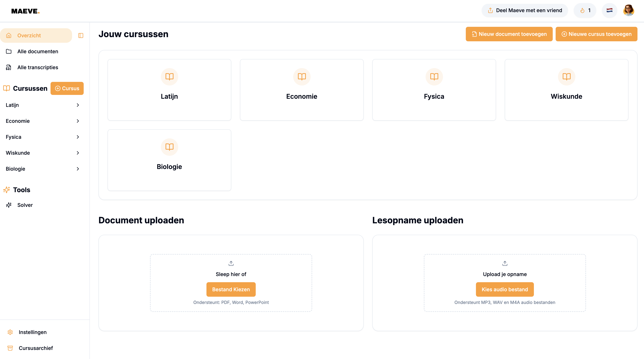
Task: Click 'Ondersteunt: PDF, Word, PowerPoint' text
Action: pos(231,302)
